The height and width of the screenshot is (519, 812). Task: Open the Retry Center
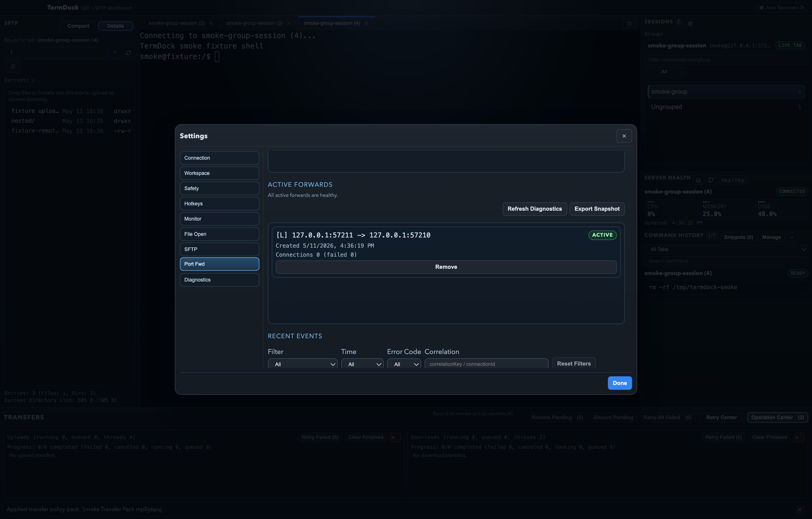721,417
